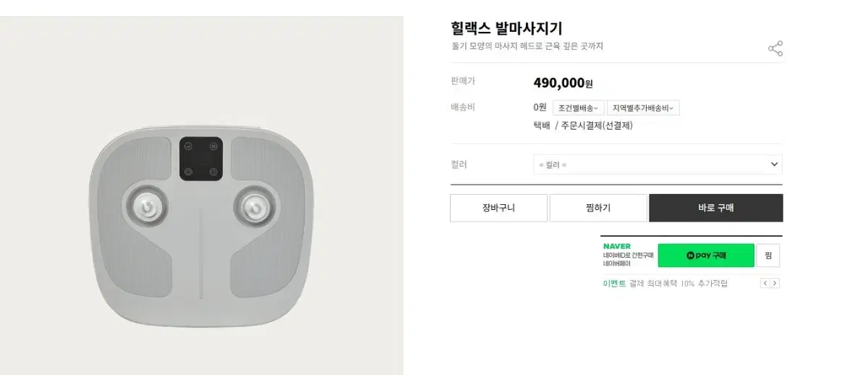The image size is (868, 375).
Task: Click the product subtitle description text
Action: pyautogui.click(x=527, y=46)
